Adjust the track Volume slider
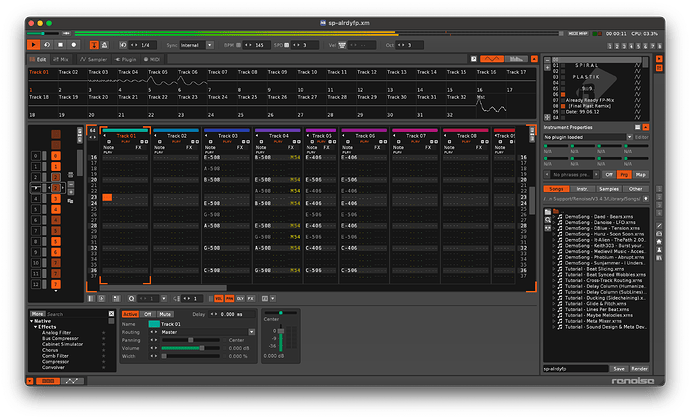This screenshot has width=690, height=418. [x=191, y=348]
